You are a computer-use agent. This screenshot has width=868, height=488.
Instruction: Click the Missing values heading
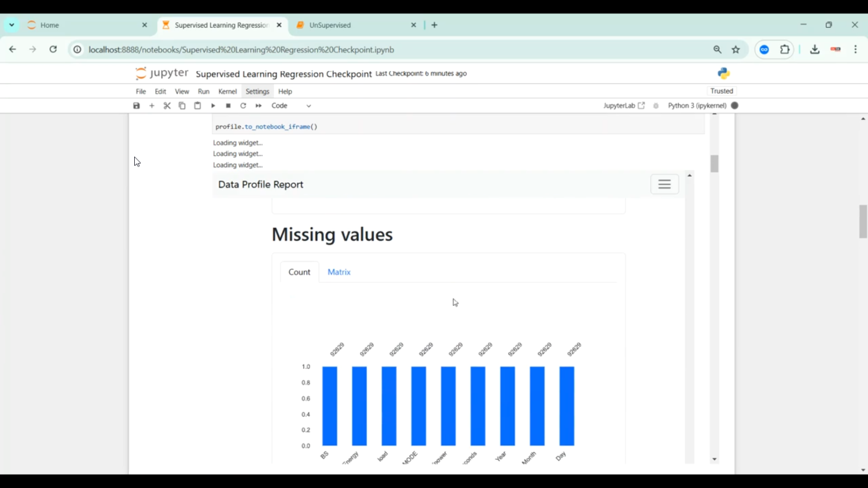pos(332,234)
